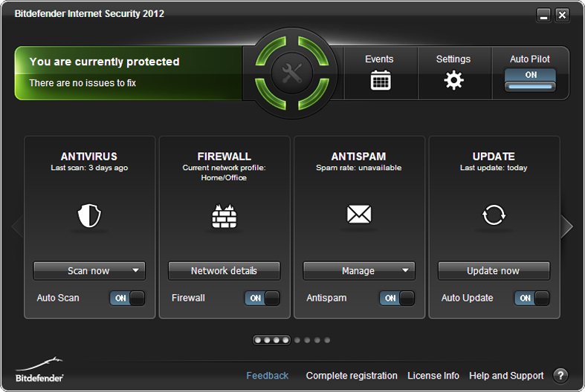Click the central wrench and screwdriver icon
Viewport: 585px width, 392px height.
(x=291, y=73)
